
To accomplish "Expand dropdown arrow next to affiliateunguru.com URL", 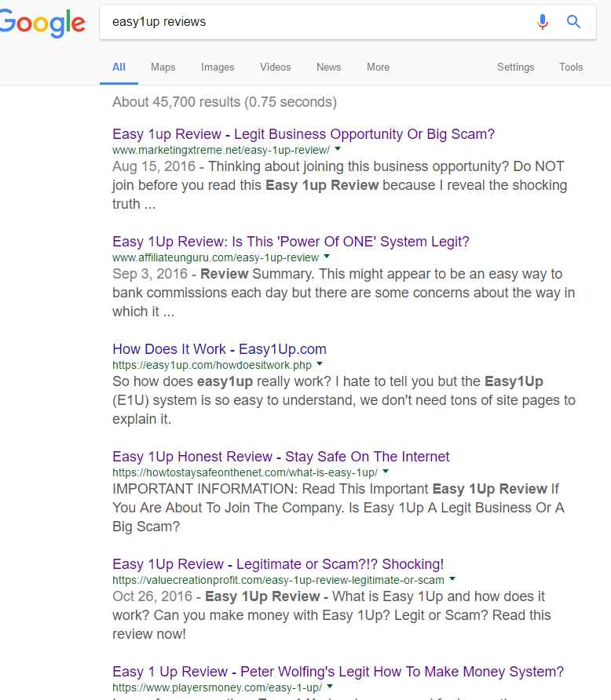I will point(327,257).
